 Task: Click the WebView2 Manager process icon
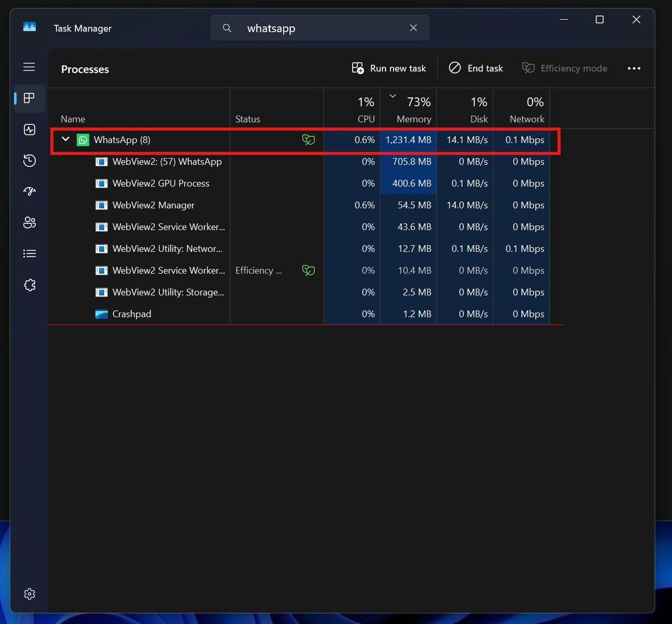[x=101, y=205]
